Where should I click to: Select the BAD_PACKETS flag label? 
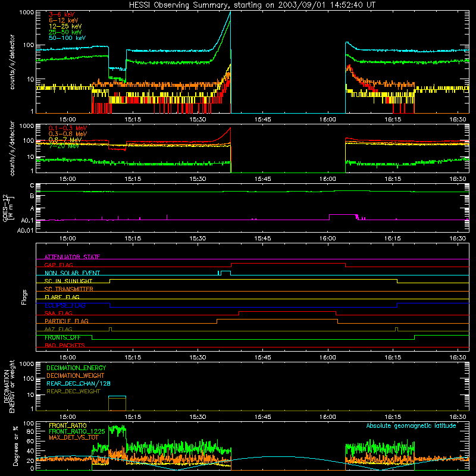65,345
